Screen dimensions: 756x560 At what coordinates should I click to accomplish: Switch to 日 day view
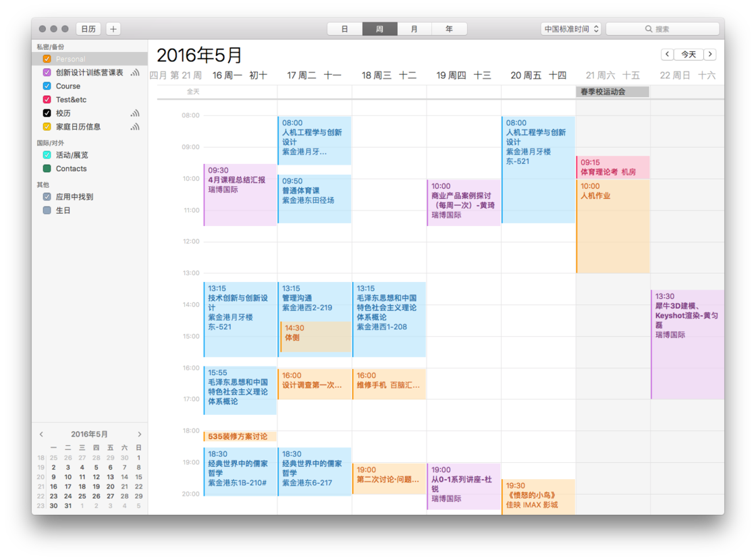point(345,29)
